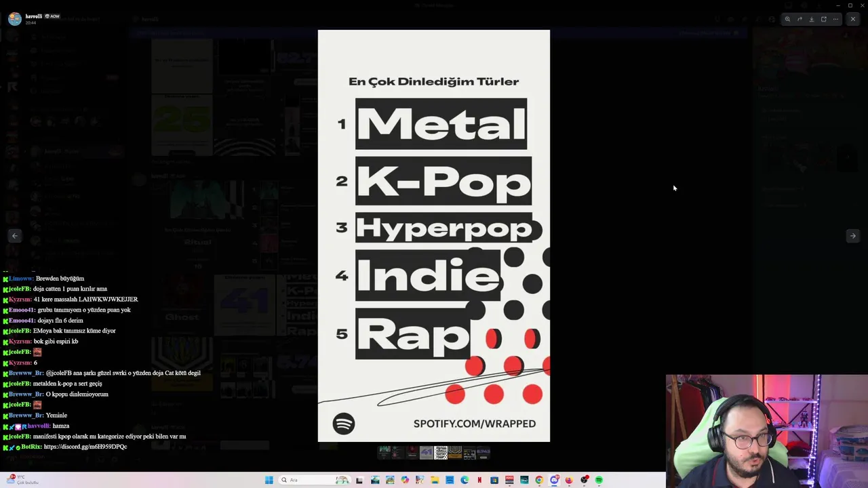The height and width of the screenshot is (488, 868).
Task: Open Firefox from the taskbar
Action: point(570,480)
